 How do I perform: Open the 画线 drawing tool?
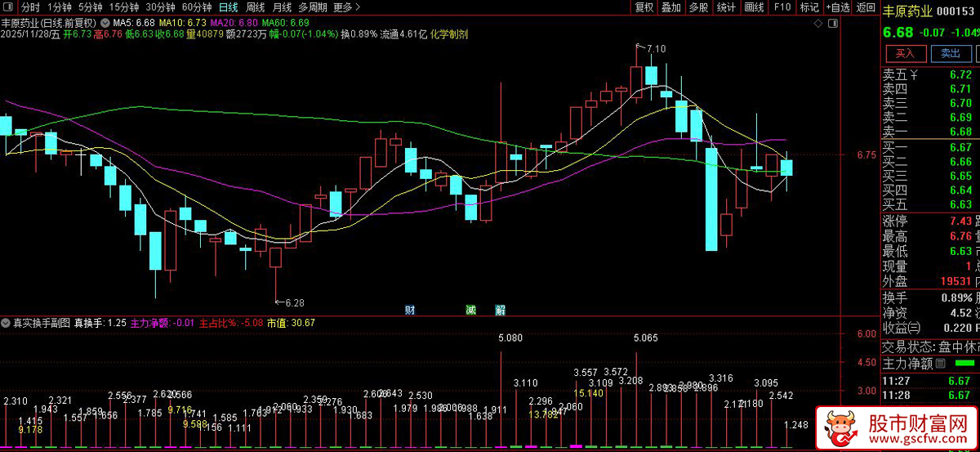pos(754,7)
